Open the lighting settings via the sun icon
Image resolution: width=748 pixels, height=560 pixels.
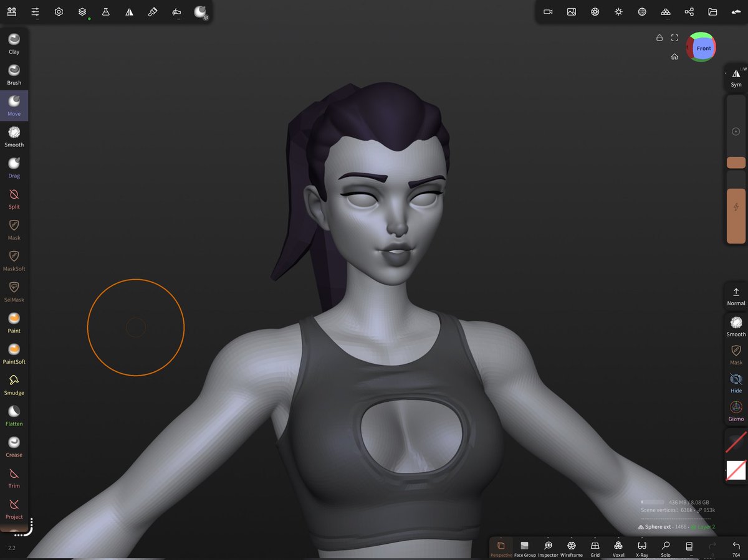pyautogui.click(x=618, y=11)
